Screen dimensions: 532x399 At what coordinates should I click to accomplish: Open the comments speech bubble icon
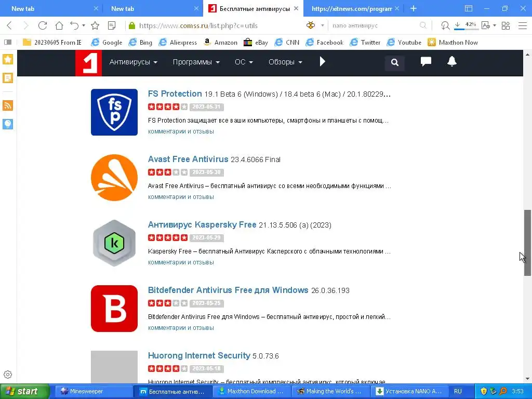[426, 62]
